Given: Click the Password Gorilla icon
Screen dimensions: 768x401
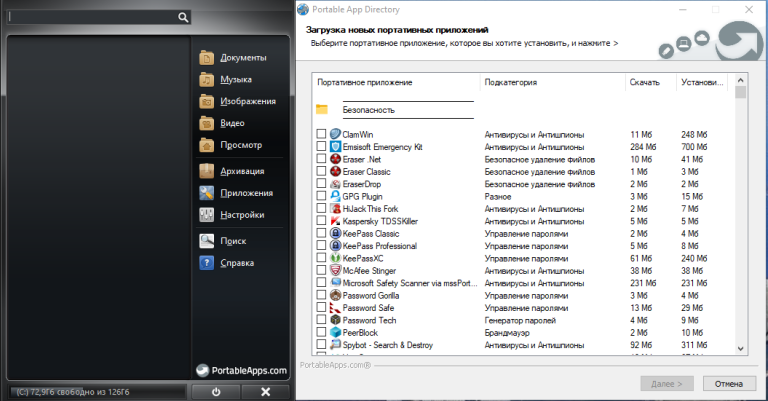Looking at the screenshot, I should point(335,295).
